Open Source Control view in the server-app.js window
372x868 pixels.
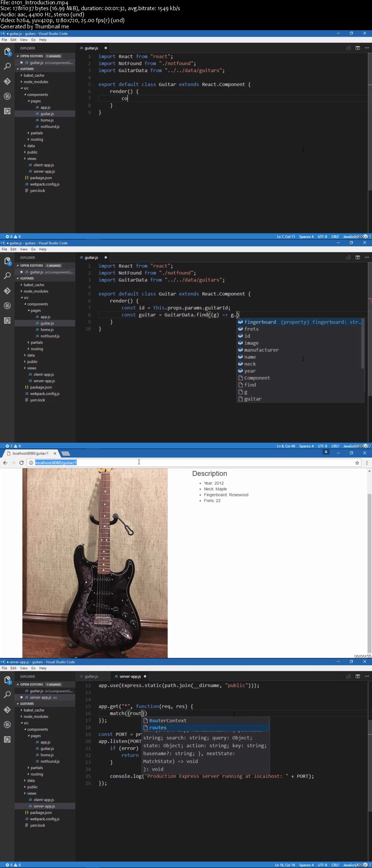pos(7,710)
